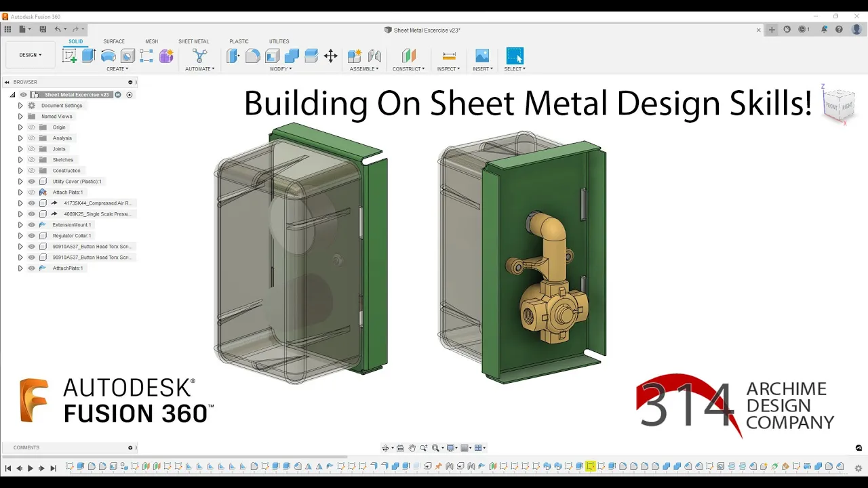Image resolution: width=868 pixels, height=488 pixels.
Task: Hide the ExtensionMount:1 component
Action: point(31,225)
